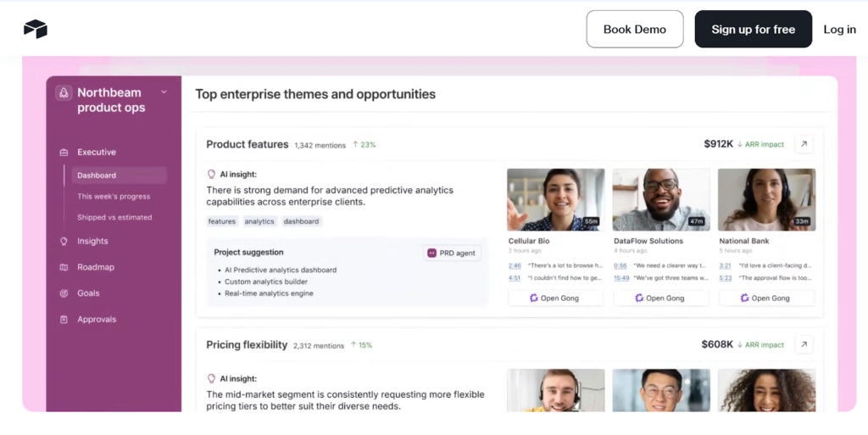Viewport: 868px width, 435px height.
Task: Click the Approvals clipboard icon in sidebar
Action: coord(64,320)
